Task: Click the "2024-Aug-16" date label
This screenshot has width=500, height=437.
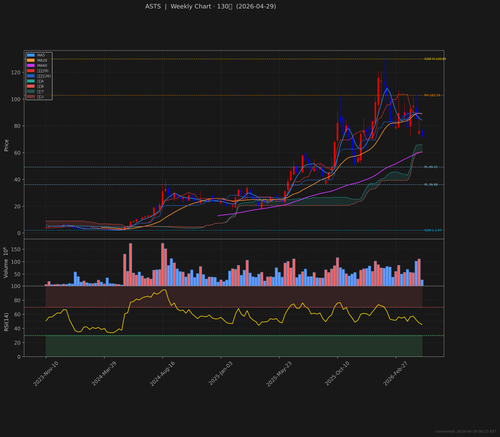Action: (x=162, y=374)
